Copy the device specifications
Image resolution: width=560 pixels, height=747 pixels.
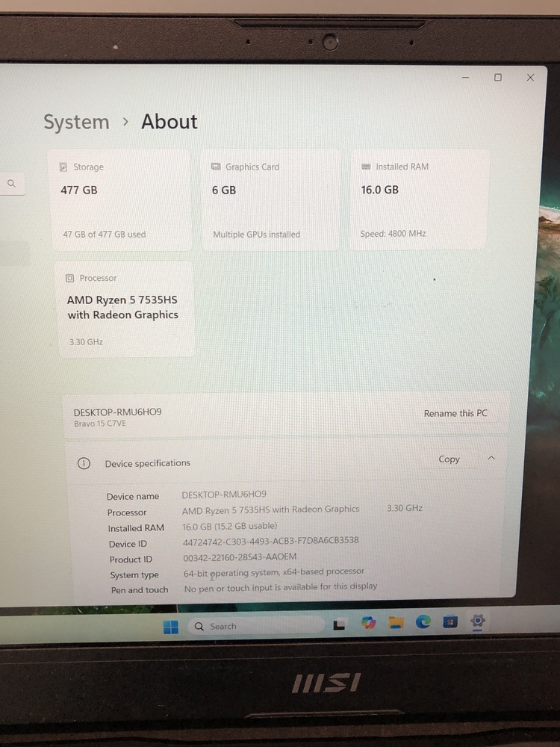(449, 459)
